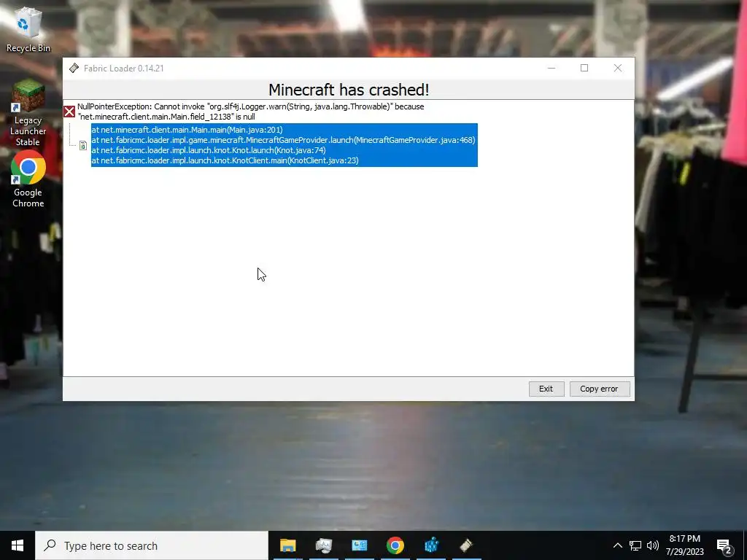The height and width of the screenshot is (560, 747).
Task: Click the Fabric Loader taskbar icon
Action: (x=466, y=545)
